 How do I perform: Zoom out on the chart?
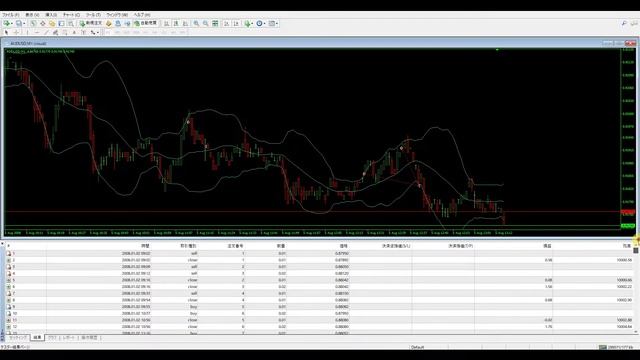click(x=205, y=23)
